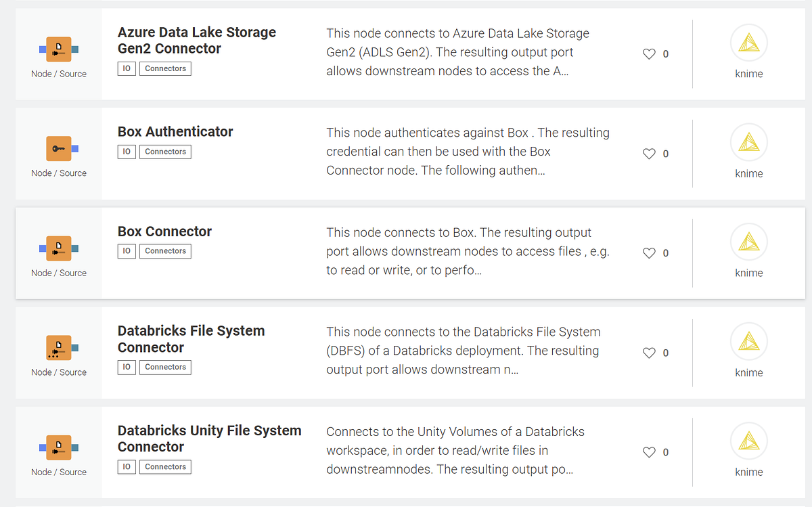Image resolution: width=812 pixels, height=507 pixels.
Task: Click the Databricks Unity File System node icon
Action: click(59, 447)
